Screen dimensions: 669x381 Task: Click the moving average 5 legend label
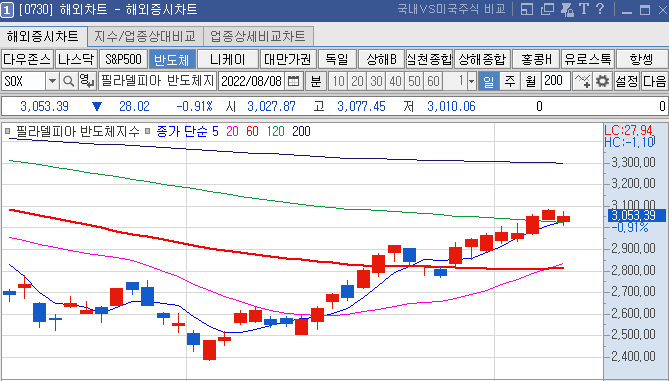(x=215, y=131)
